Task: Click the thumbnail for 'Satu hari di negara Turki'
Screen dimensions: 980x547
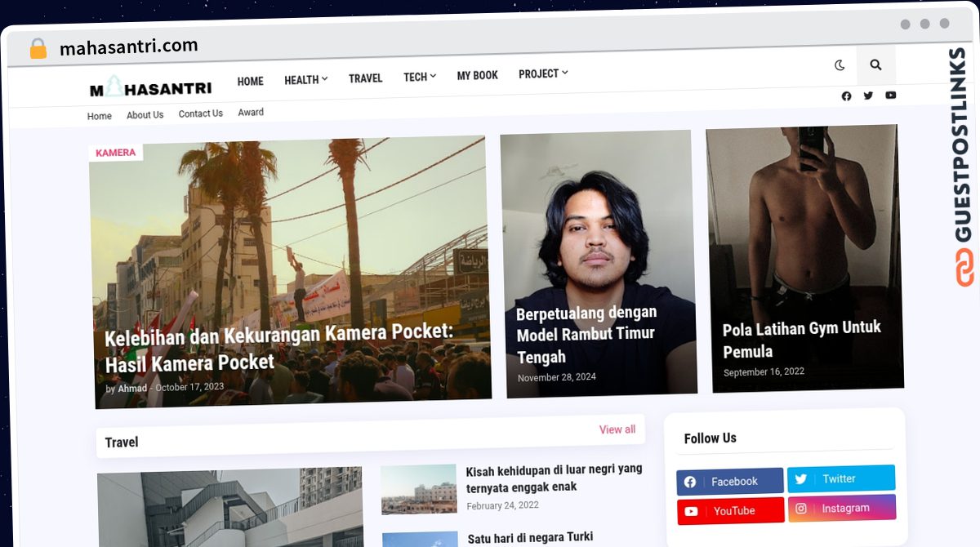Action: point(419,538)
